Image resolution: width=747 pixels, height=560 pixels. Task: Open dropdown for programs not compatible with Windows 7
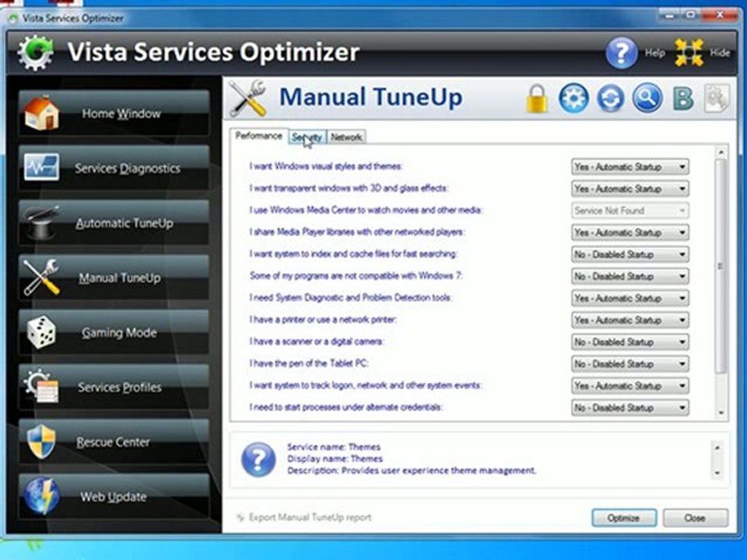pos(630,276)
